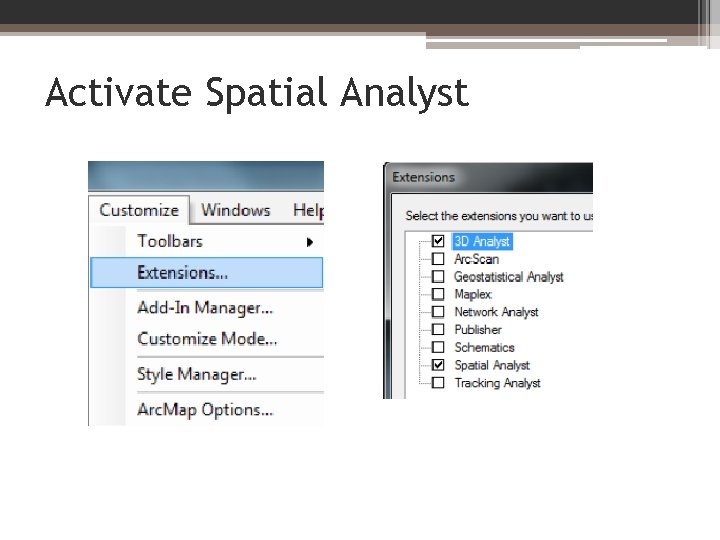Uncheck the 3D Analyst extension checkbox
This screenshot has height=540, width=720.
(x=438, y=241)
